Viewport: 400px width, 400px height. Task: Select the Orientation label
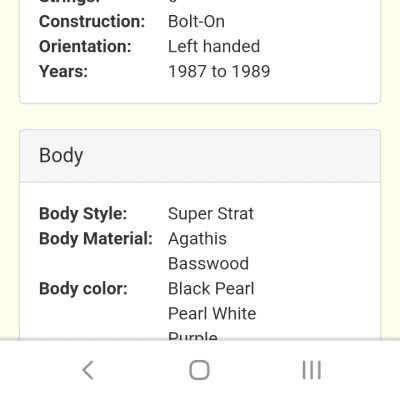click(x=85, y=47)
